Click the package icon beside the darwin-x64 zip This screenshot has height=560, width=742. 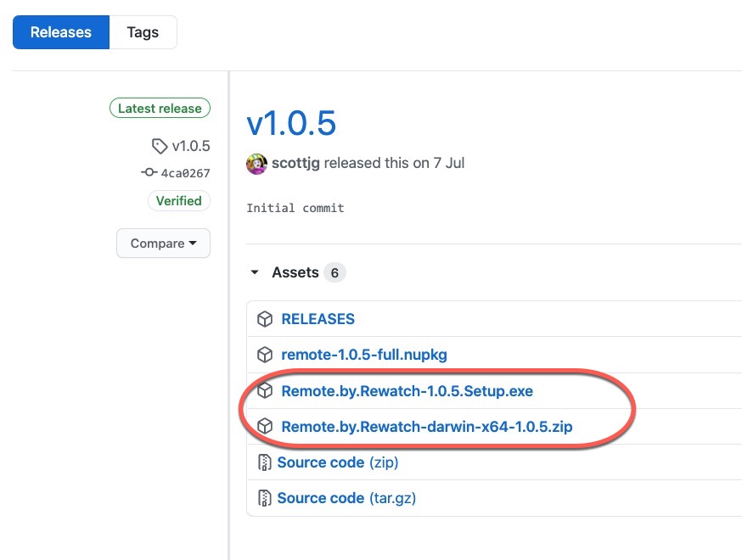tap(265, 427)
